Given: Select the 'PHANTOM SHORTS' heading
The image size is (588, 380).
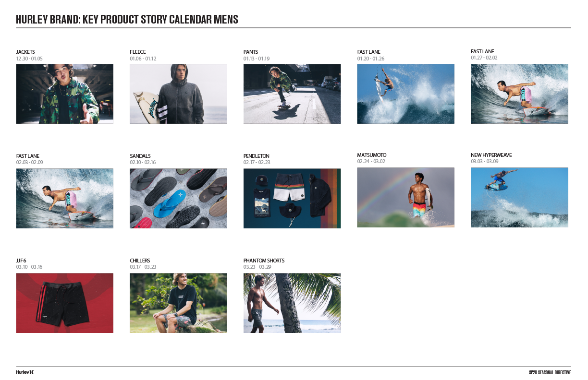Looking at the screenshot, I should tap(264, 261).
